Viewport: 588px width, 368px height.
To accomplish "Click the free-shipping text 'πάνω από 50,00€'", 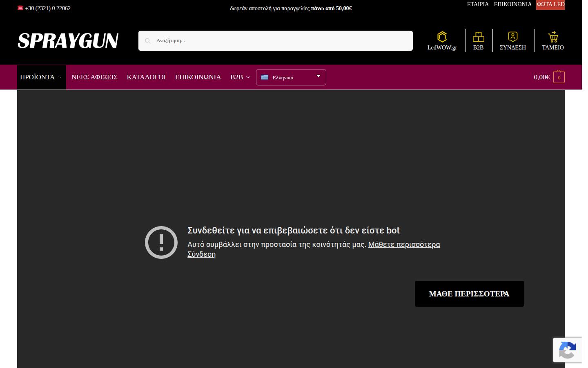I will tap(332, 8).
